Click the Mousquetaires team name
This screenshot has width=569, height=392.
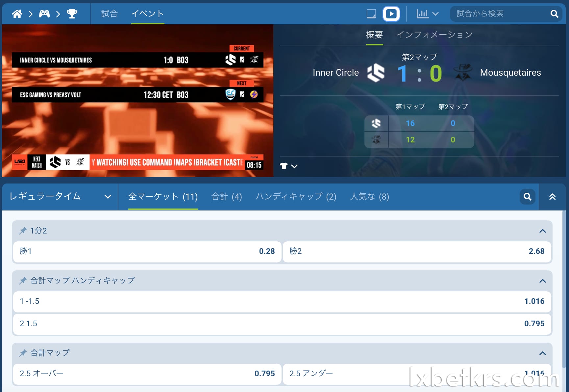coord(510,73)
